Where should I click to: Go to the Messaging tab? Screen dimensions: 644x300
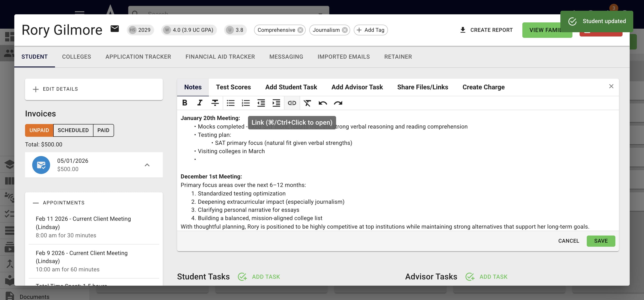[x=286, y=57]
